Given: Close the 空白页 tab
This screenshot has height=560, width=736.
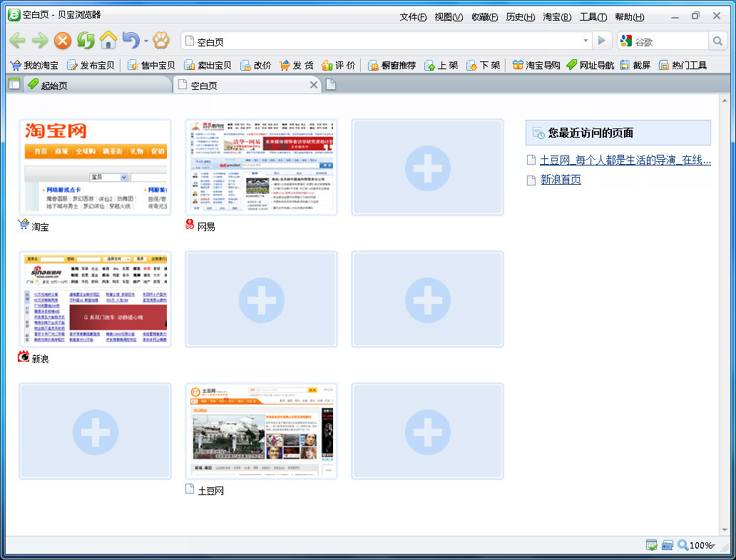Looking at the screenshot, I should pyautogui.click(x=314, y=85).
